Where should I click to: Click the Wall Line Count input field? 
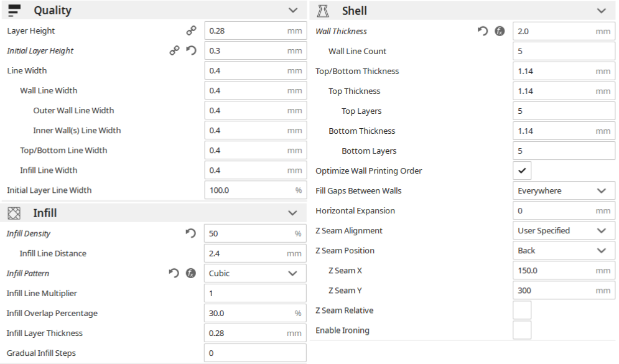(x=564, y=51)
